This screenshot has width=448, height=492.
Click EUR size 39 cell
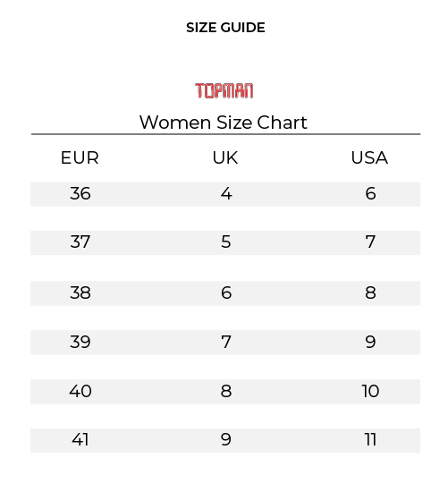(x=80, y=342)
